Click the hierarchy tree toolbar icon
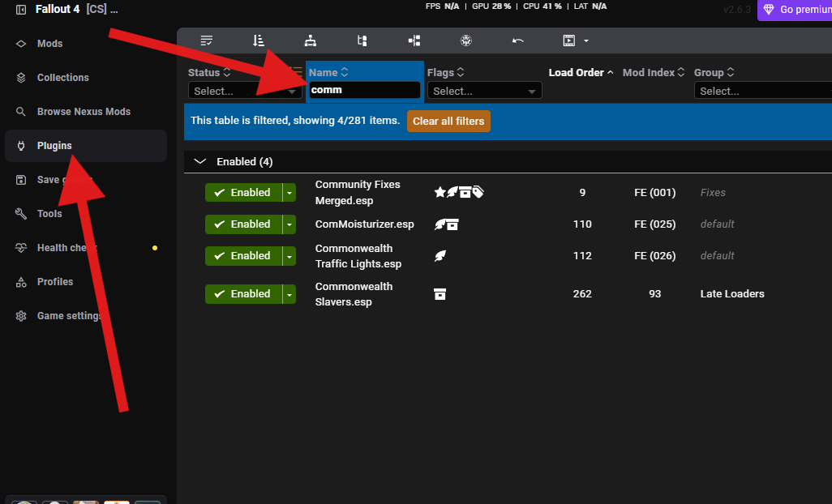The width and height of the screenshot is (832, 504). click(311, 41)
